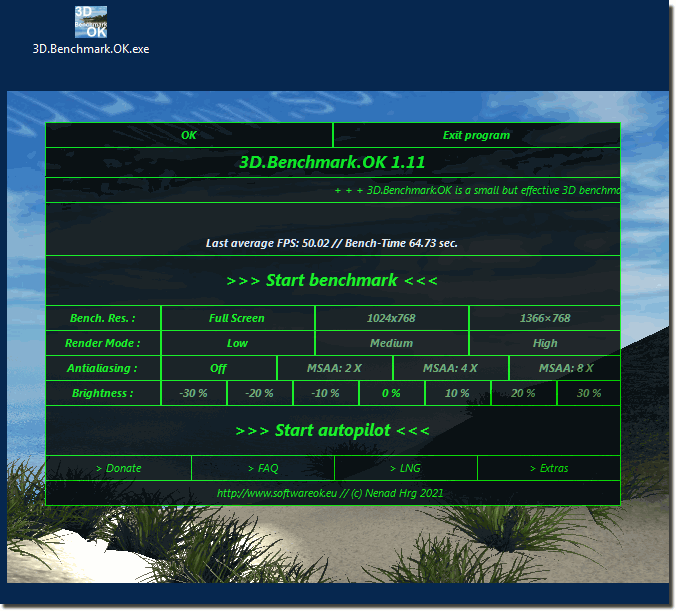The height and width of the screenshot is (611, 676).
Task: Click the scrolling info ticker text
Action: click(478, 190)
